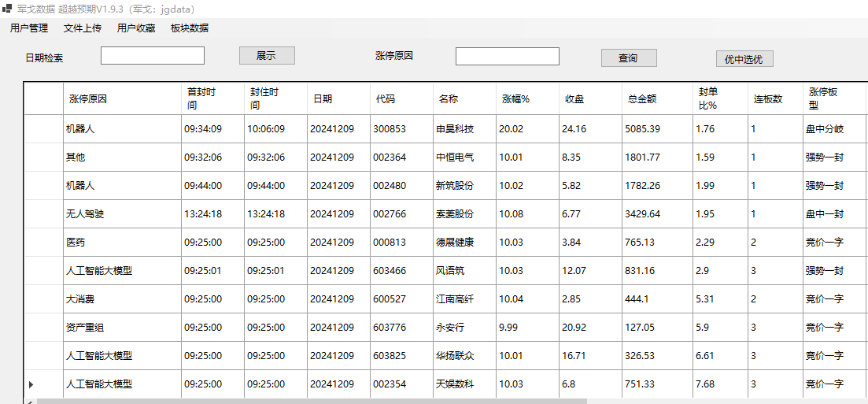868x404 pixels.
Task: Select the 新筑股份 name cell
Action: coord(464,186)
